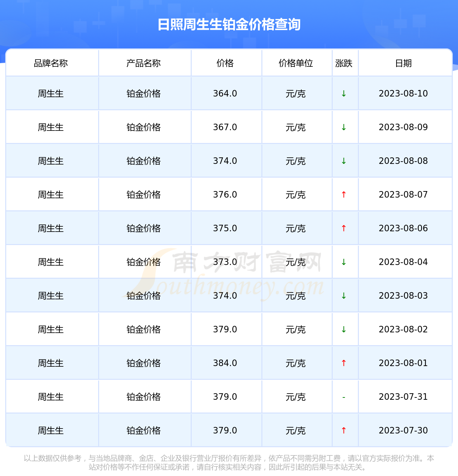Select the price 375.0

click(x=225, y=228)
